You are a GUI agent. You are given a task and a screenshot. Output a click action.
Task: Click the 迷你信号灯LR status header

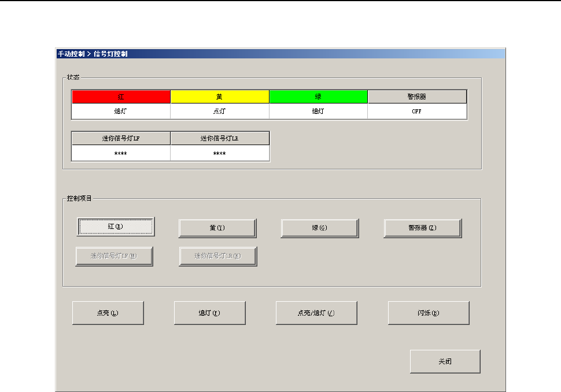click(220, 138)
